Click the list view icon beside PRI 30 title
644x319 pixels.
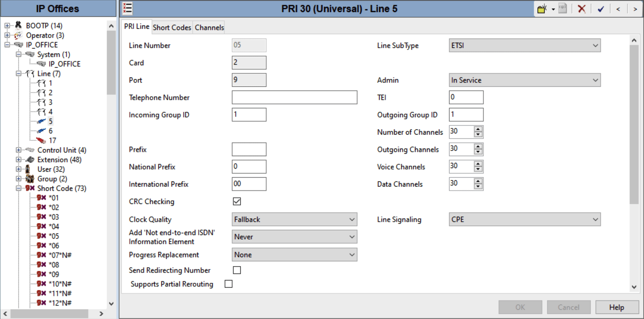tap(128, 8)
